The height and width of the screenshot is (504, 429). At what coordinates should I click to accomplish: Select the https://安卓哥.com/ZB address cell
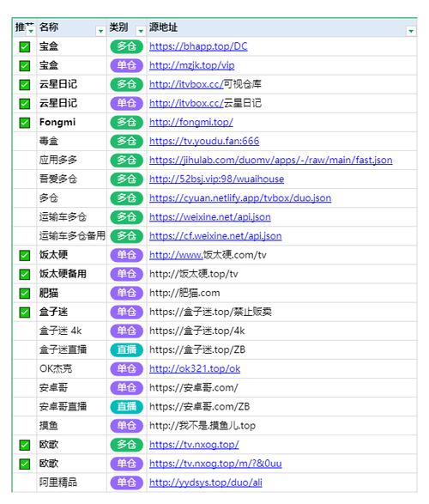tap(282, 407)
